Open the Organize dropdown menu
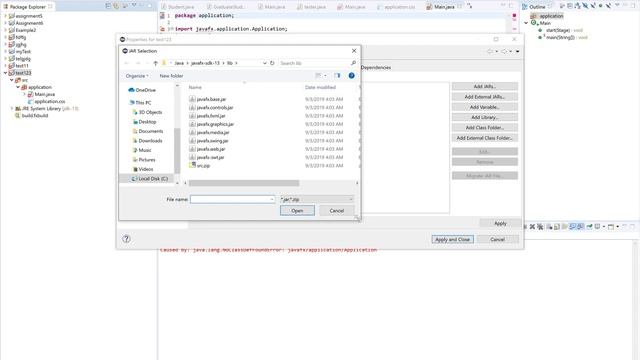640x360 pixels. [137, 76]
